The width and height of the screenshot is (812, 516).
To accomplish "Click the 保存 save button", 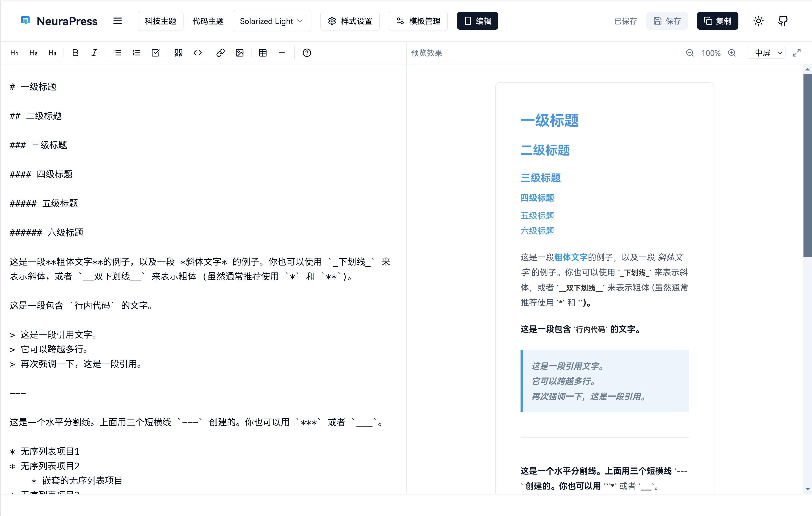I will [x=667, y=21].
